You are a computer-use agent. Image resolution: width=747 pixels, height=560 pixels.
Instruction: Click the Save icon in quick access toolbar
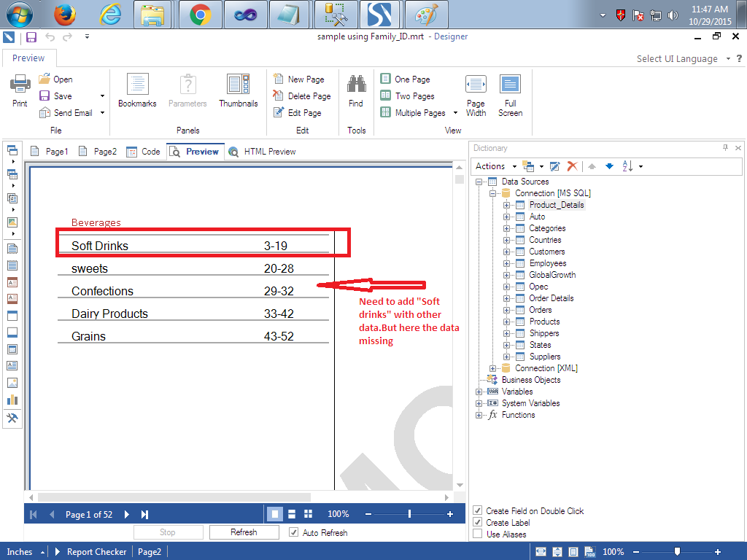(31, 36)
